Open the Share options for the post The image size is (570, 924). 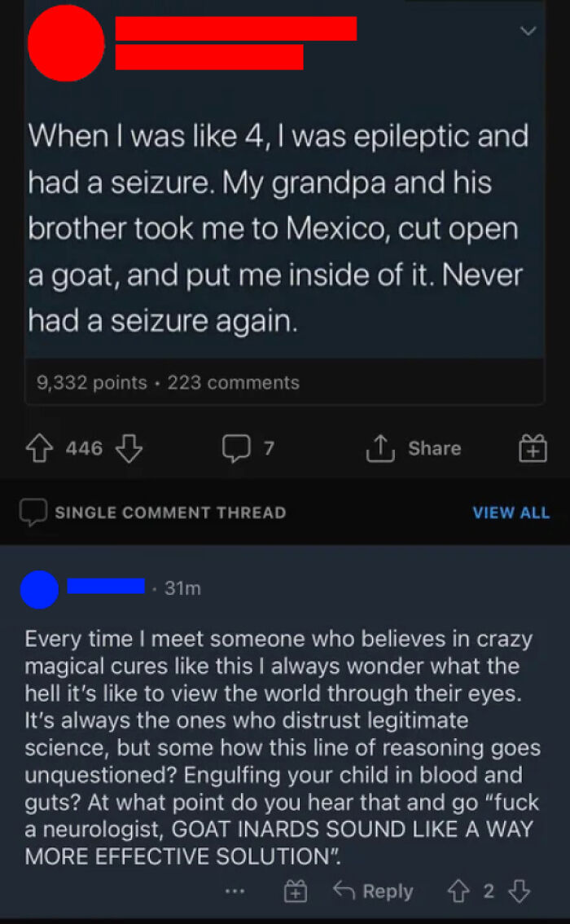(x=413, y=447)
